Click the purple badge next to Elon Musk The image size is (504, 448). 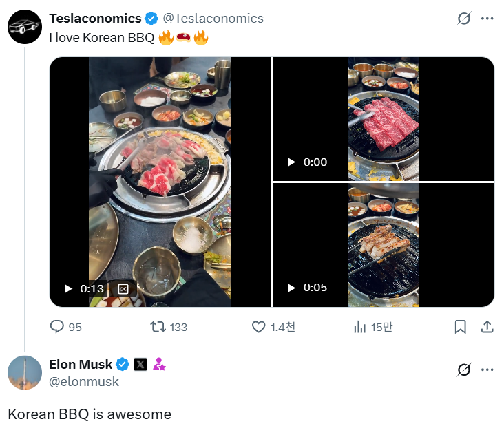(159, 365)
